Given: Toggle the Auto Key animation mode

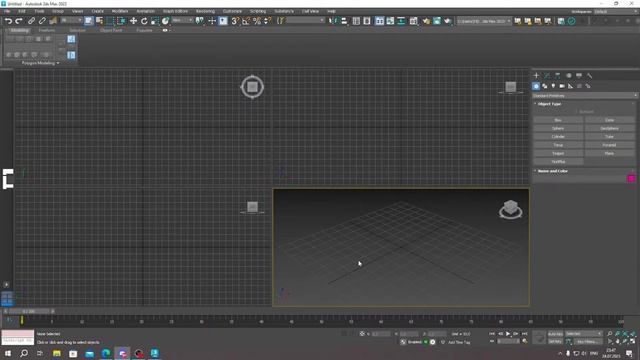Looking at the screenshot, I should pos(555,334).
